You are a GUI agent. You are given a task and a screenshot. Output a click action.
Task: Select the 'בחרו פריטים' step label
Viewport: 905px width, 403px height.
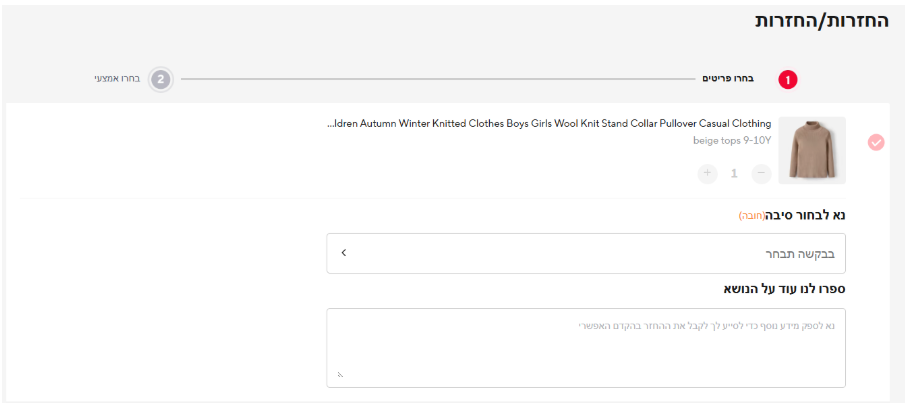(x=728, y=79)
